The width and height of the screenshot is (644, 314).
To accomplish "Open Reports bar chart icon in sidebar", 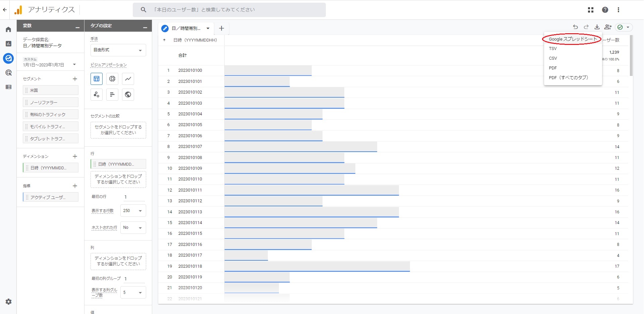I will point(8,44).
